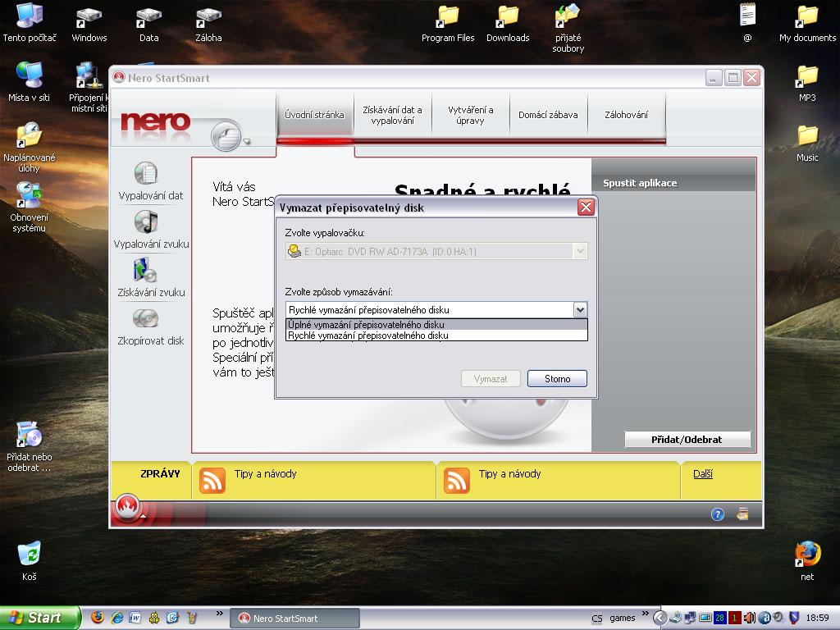The image size is (840, 630).
Task: Open the Nero help question mark icon
Action: pos(717,514)
